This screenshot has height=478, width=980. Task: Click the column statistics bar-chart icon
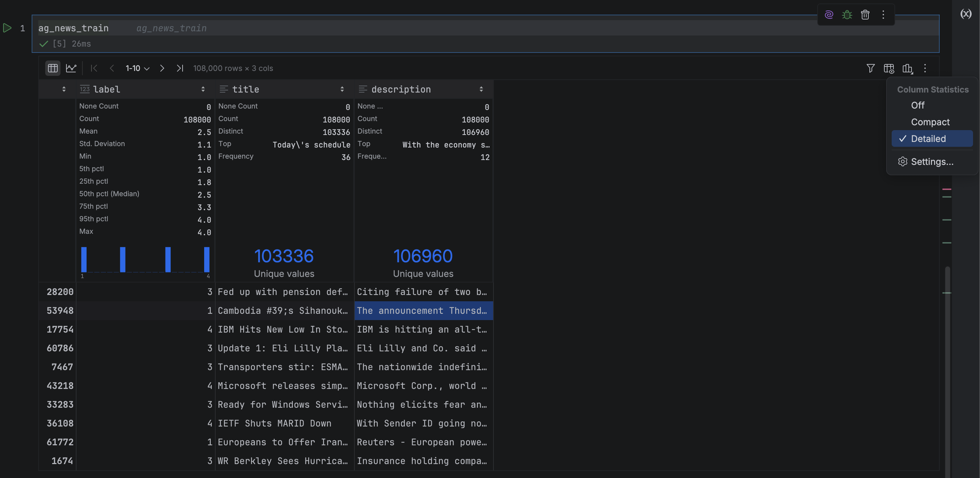pos(907,68)
